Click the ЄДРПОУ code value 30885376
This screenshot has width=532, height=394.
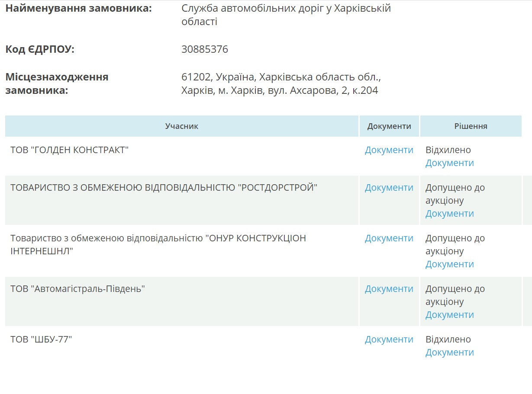[x=205, y=49]
